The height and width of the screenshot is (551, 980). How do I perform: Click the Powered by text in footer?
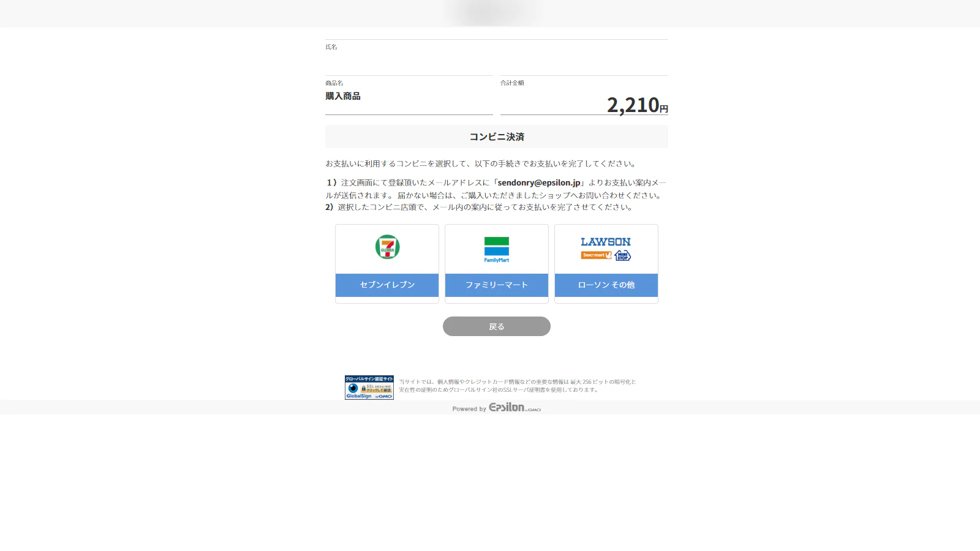coord(469,409)
